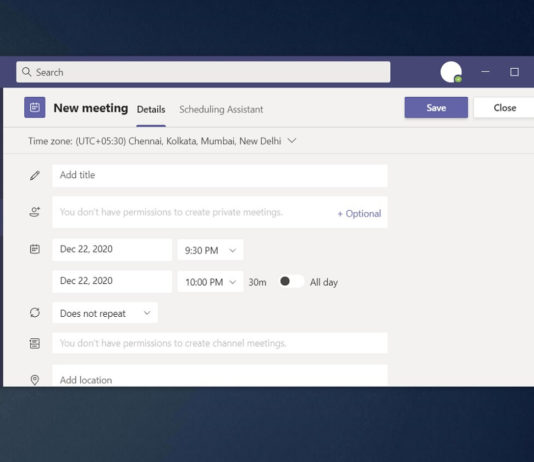This screenshot has height=462, width=534.
Task: Click the Add title field
Action: point(220,175)
